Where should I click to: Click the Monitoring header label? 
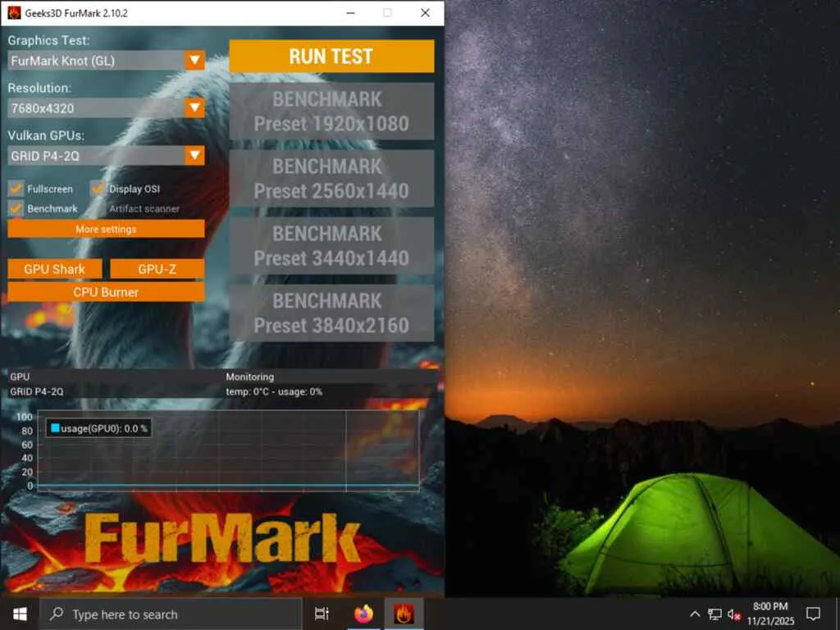pyautogui.click(x=249, y=377)
